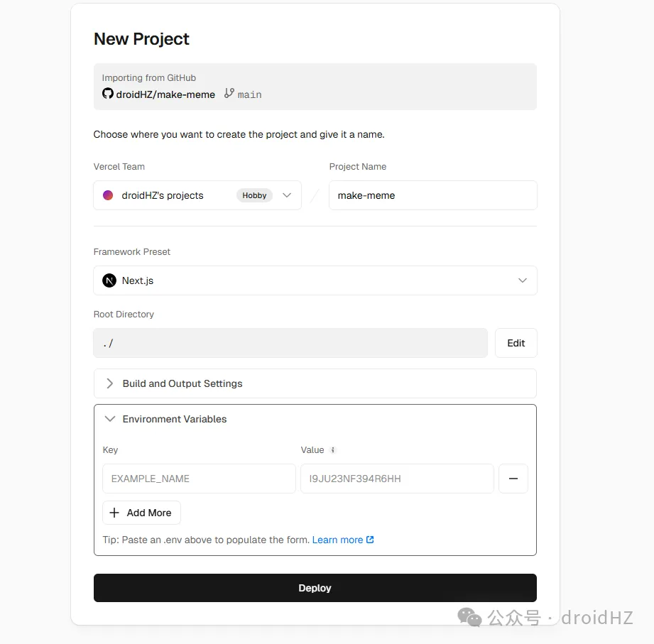Click Edit next to Root Directory
Viewport: 654px width, 644px height.
tap(516, 343)
